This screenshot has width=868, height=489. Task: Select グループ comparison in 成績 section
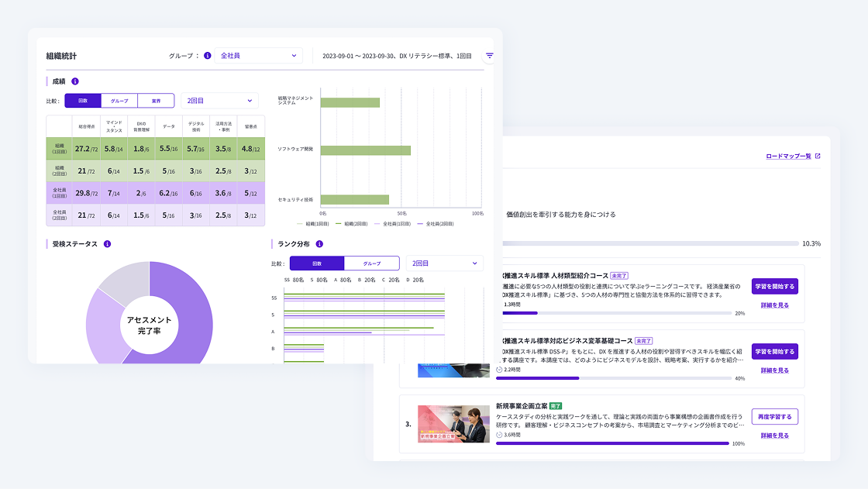click(x=119, y=101)
